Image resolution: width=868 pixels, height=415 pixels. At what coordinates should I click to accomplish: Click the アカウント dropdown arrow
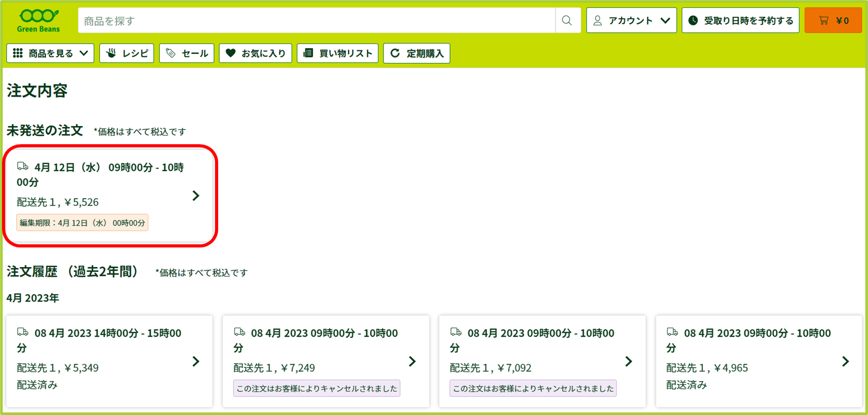[x=665, y=21]
